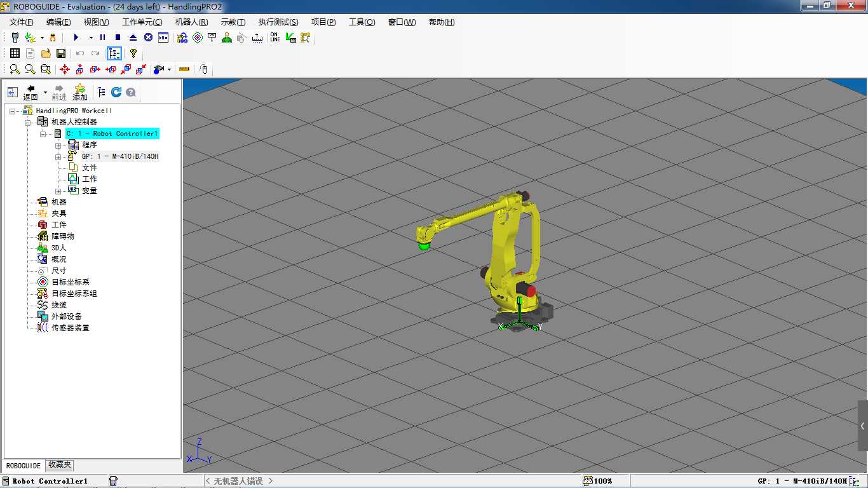Click the target bullseye toolbar icon
The height and width of the screenshot is (488, 868).
pos(198,37)
